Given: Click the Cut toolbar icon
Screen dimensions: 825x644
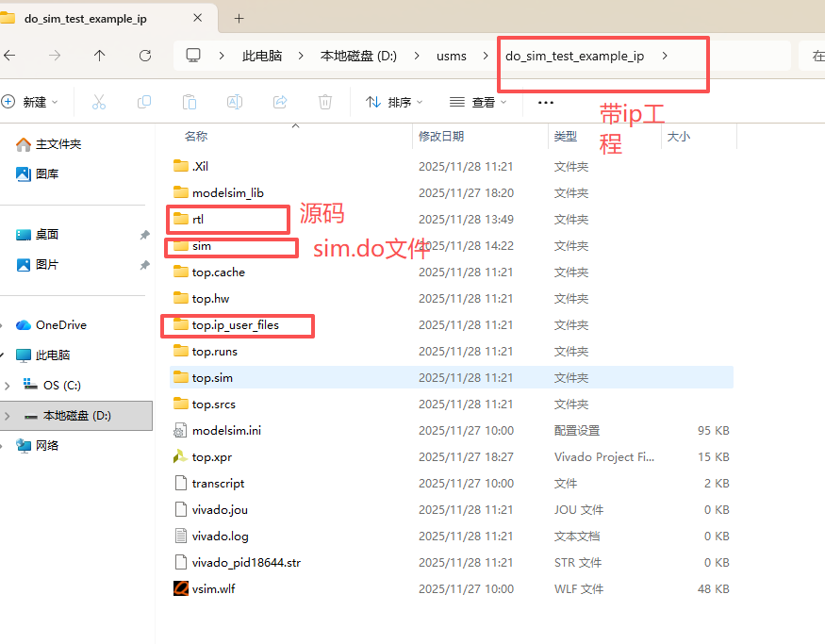Looking at the screenshot, I should [99, 102].
